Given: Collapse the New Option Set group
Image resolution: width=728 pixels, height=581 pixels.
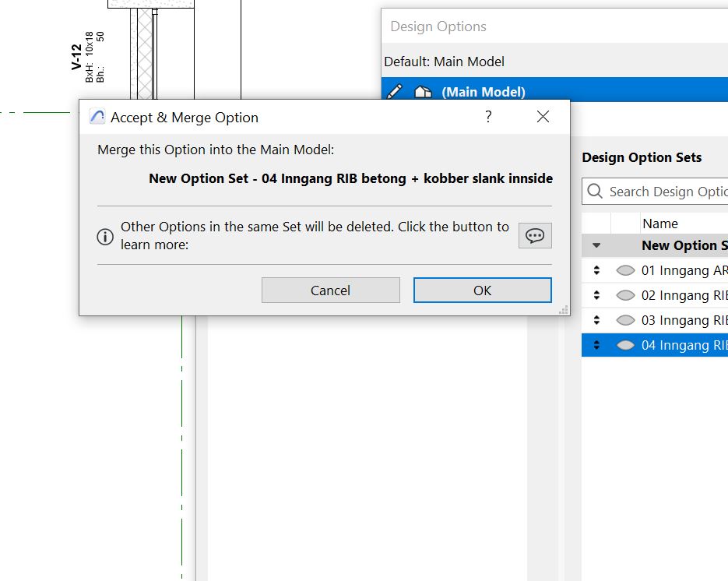Looking at the screenshot, I should point(596,245).
